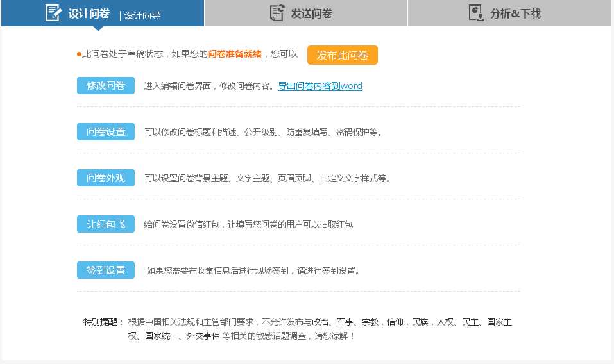Click text 此问卷处于草稿状态

pos(123,54)
